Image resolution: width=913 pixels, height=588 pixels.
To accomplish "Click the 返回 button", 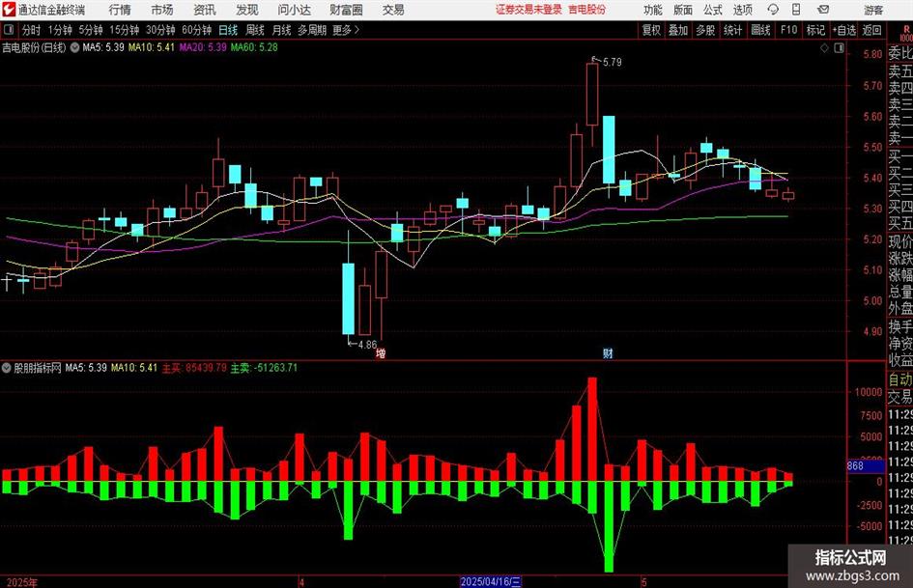I will coord(871,30).
